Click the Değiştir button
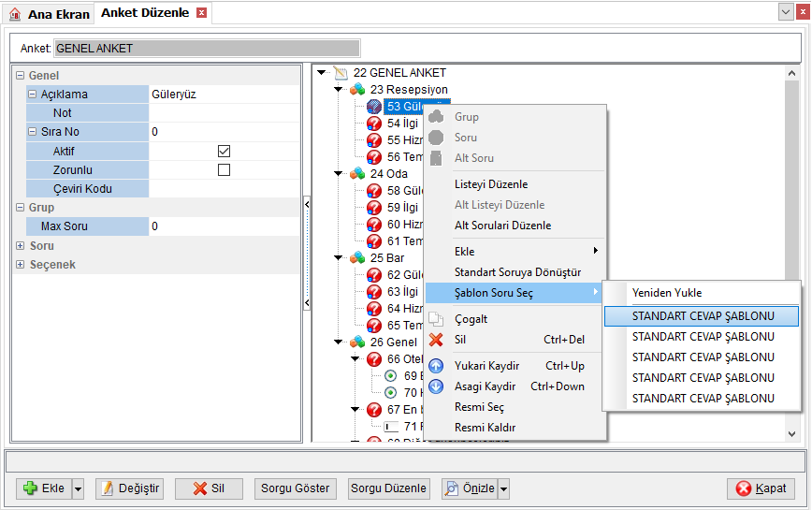This screenshot has width=812, height=510. [x=129, y=488]
